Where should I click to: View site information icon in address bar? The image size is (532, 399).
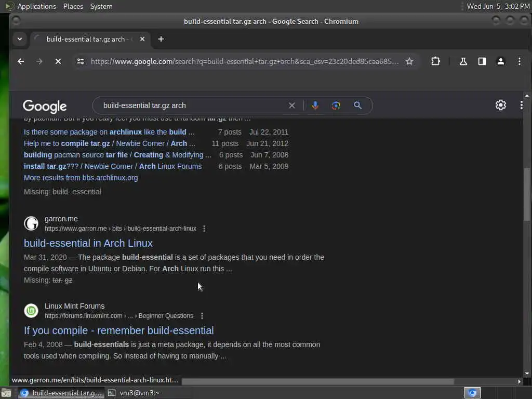point(81,61)
